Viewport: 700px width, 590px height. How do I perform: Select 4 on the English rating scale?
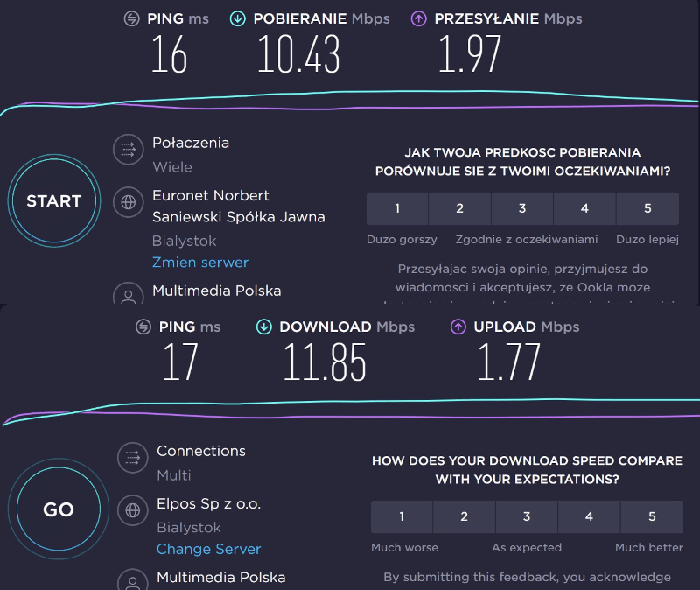[589, 516]
